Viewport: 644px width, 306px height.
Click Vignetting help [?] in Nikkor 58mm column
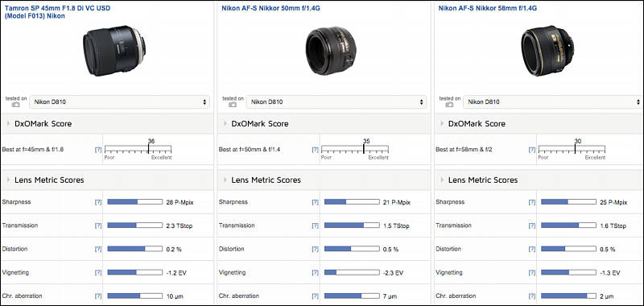pos(531,273)
